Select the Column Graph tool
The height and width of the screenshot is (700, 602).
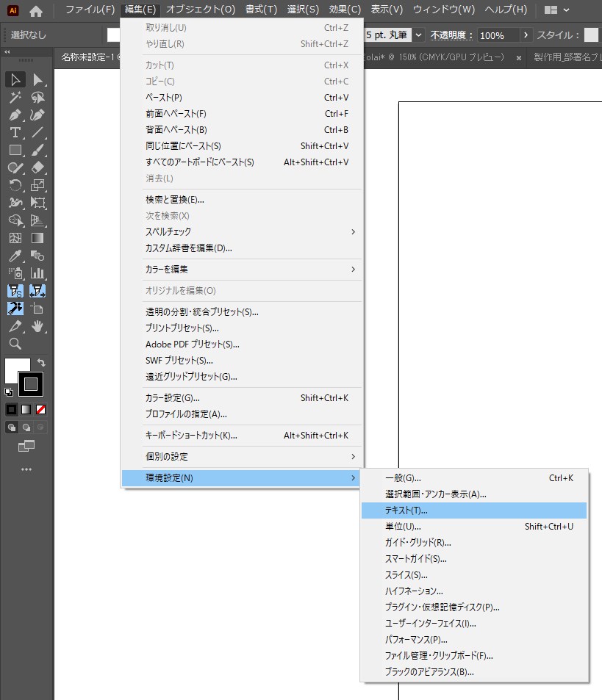[37, 273]
